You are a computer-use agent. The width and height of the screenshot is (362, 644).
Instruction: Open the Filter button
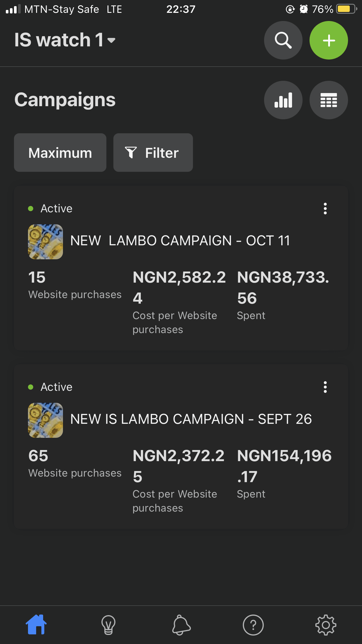153,153
